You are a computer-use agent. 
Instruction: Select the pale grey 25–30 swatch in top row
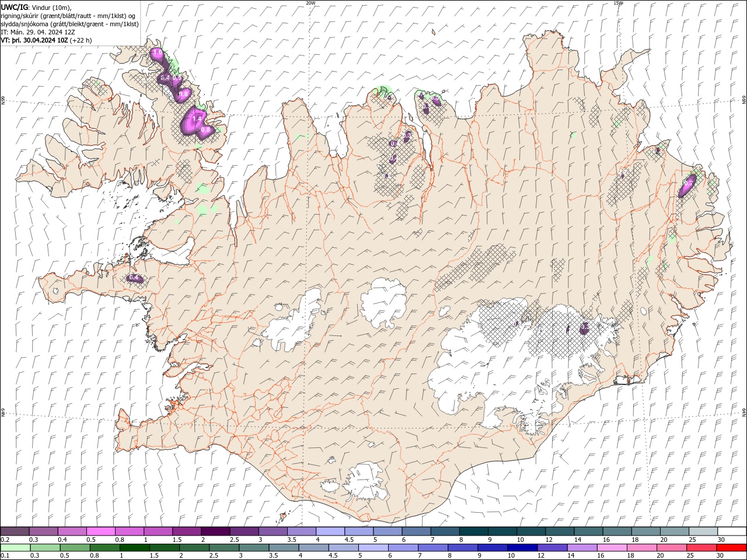[703, 531]
